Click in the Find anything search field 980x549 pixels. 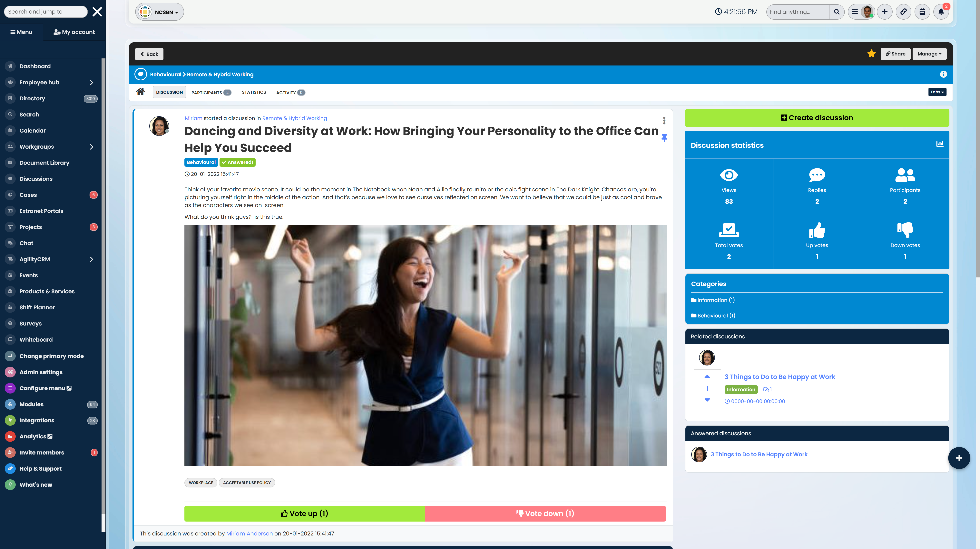pos(797,12)
